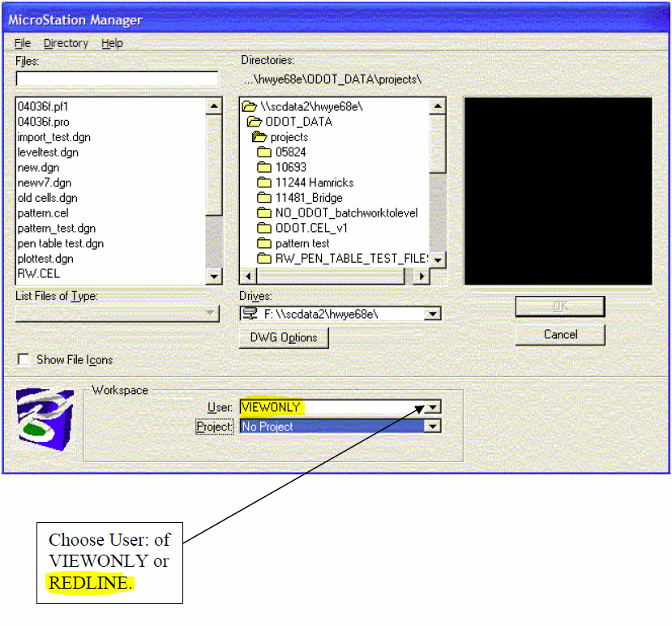Open the File menu
The height and width of the screenshot is (626, 672).
click(x=22, y=43)
